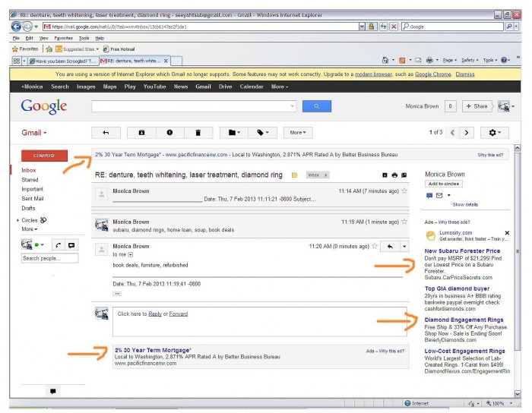Click the IE home icon
This screenshot has height=413, width=532.
385,60
